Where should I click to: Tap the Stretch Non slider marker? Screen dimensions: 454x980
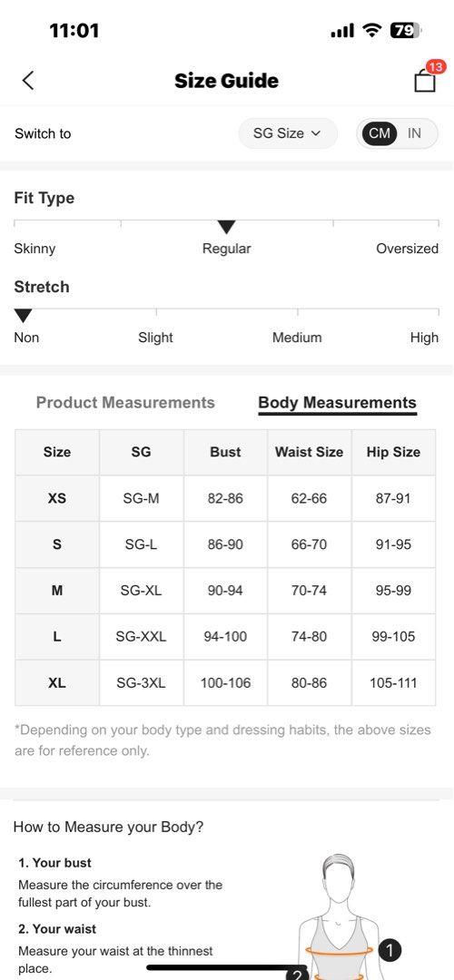click(23, 316)
